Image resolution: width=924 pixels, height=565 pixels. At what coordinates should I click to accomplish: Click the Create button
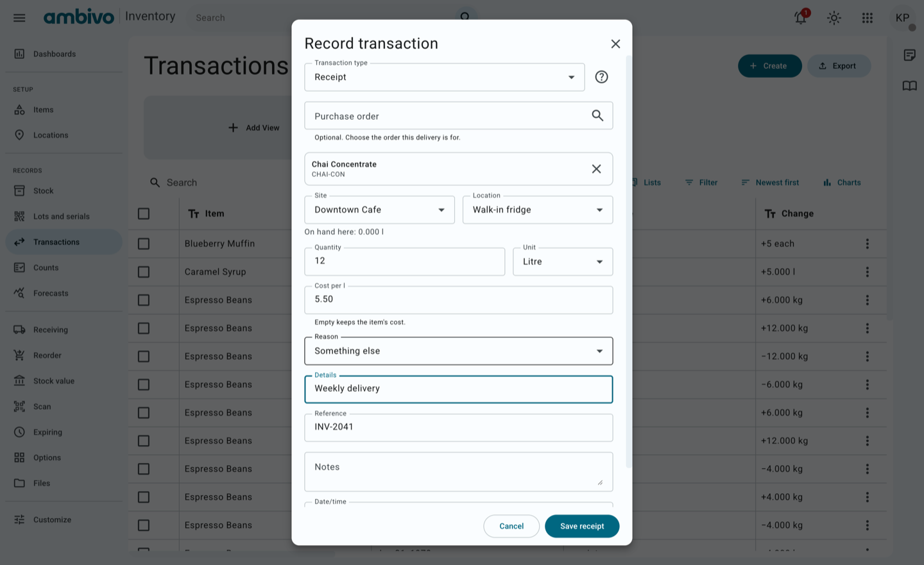tap(769, 66)
